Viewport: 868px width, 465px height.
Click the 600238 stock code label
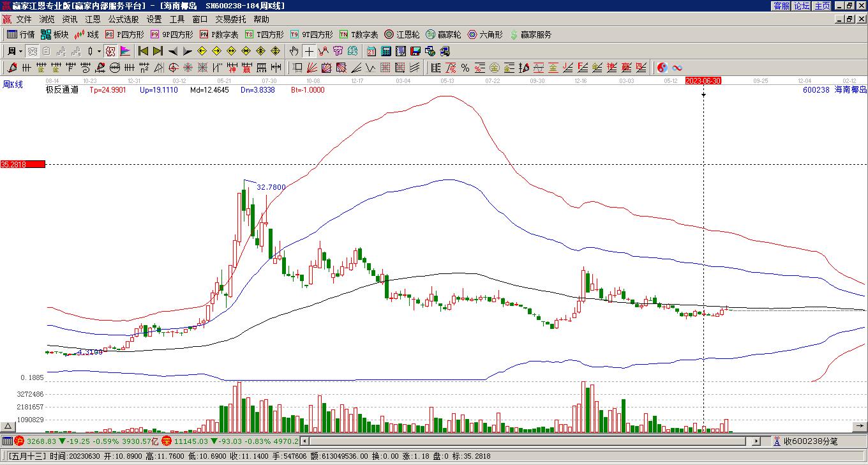point(816,90)
